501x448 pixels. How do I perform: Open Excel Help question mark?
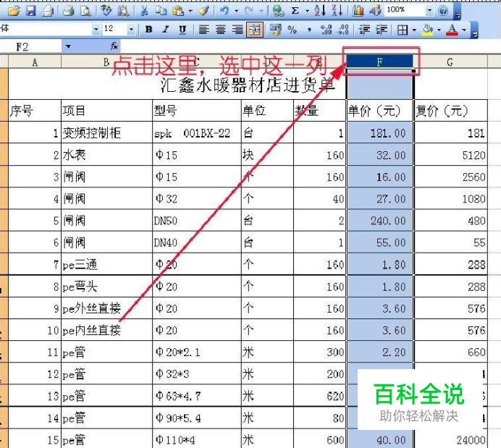(x=443, y=11)
